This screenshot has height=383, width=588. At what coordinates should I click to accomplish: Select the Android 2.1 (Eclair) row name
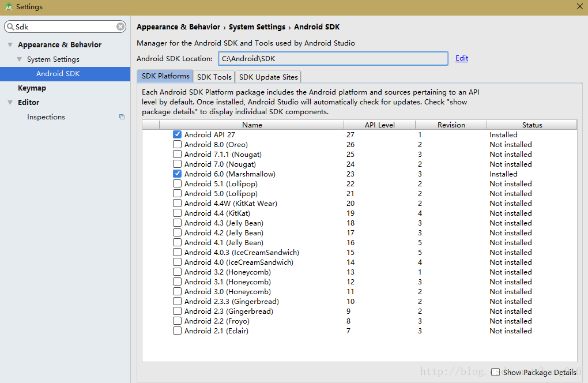coord(216,331)
